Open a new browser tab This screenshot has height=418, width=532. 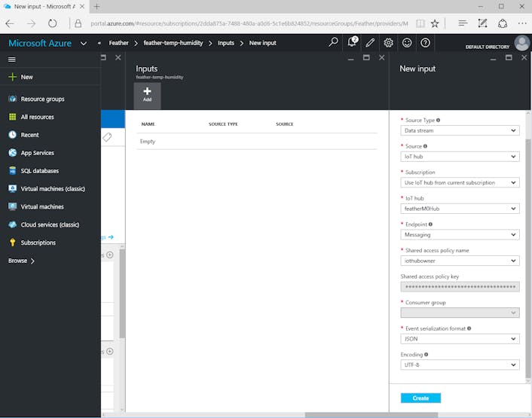[x=96, y=7]
